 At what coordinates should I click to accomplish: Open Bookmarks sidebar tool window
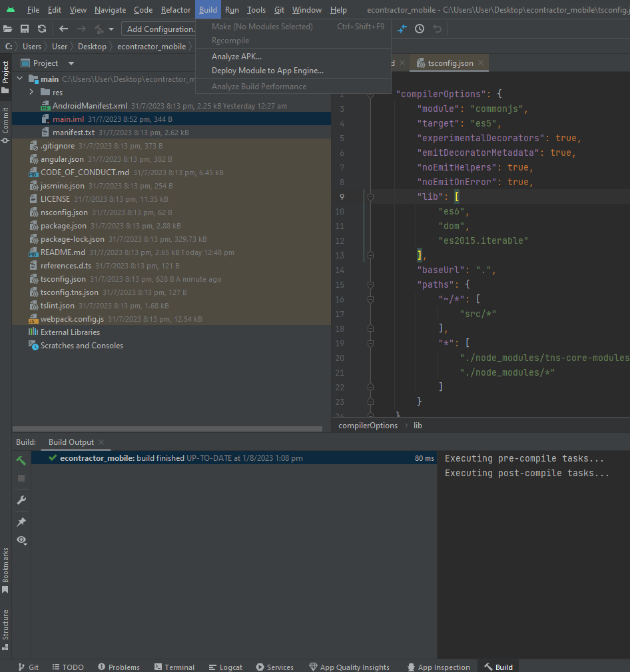tap(5, 570)
